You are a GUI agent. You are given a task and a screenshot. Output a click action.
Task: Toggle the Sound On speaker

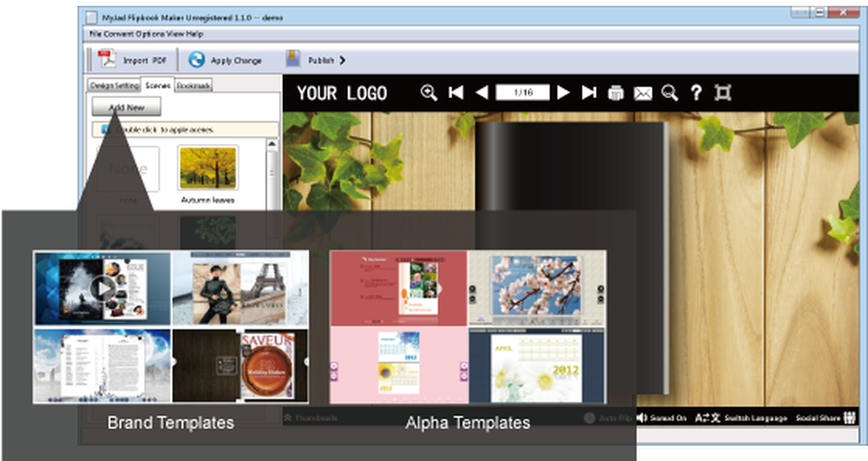tap(661, 418)
